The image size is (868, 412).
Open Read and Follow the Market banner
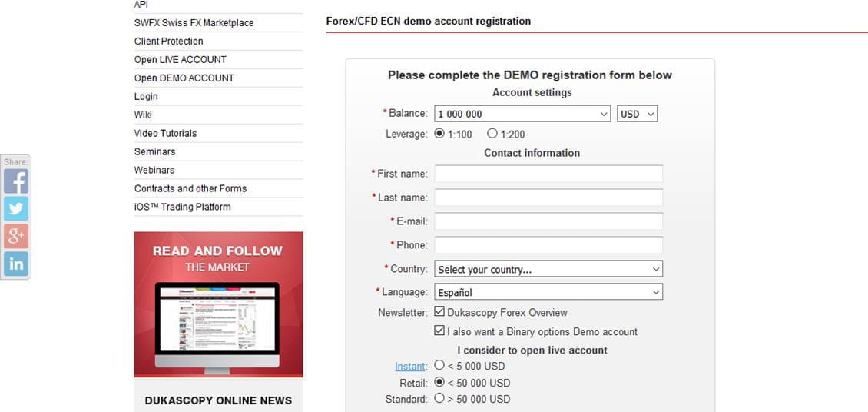(x=218, y=304)
